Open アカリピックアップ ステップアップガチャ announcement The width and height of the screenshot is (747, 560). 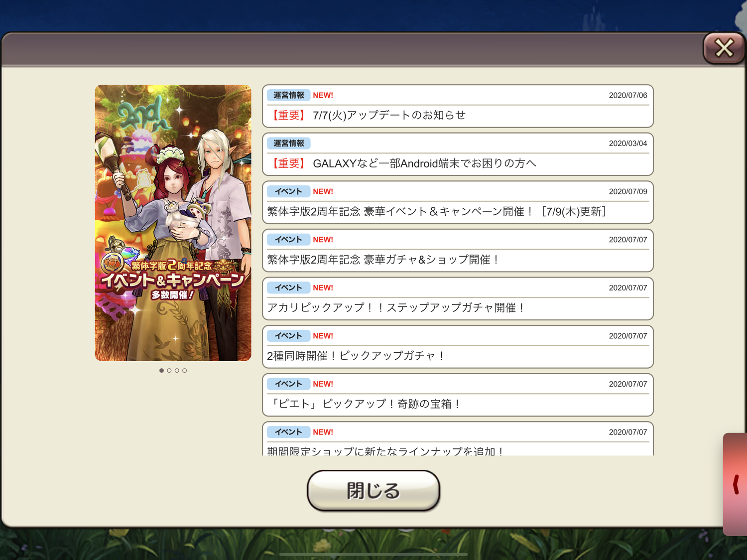point(458,299)
